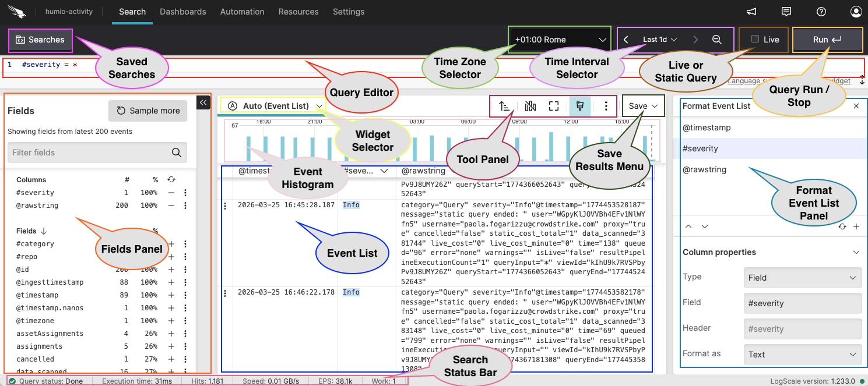868x386 pixels.
Task: Click the Run button to execute the query
Action: click(x=827, y=40)
